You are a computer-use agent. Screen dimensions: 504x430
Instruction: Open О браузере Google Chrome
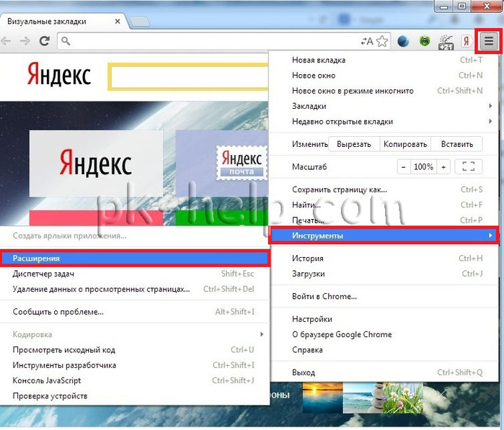384,335
